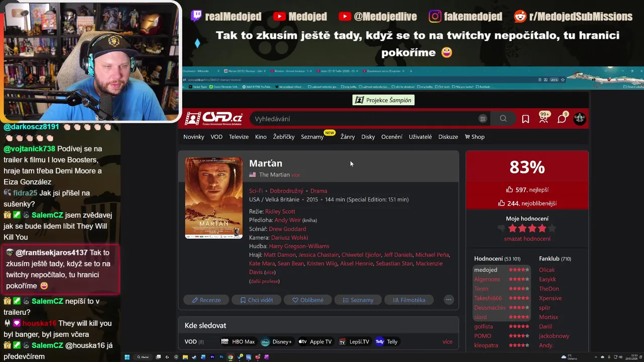Open Andy Weir source author link
644x362 pixels.
[288, 220]
